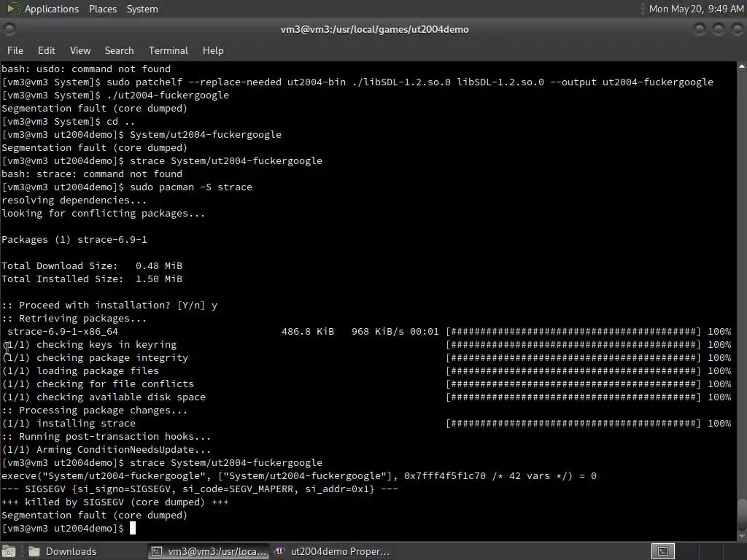The height and width of the screenshot is (560, 747).
Task: Click the progress bar on 'installing strace' row
Action: pos(573,424)
